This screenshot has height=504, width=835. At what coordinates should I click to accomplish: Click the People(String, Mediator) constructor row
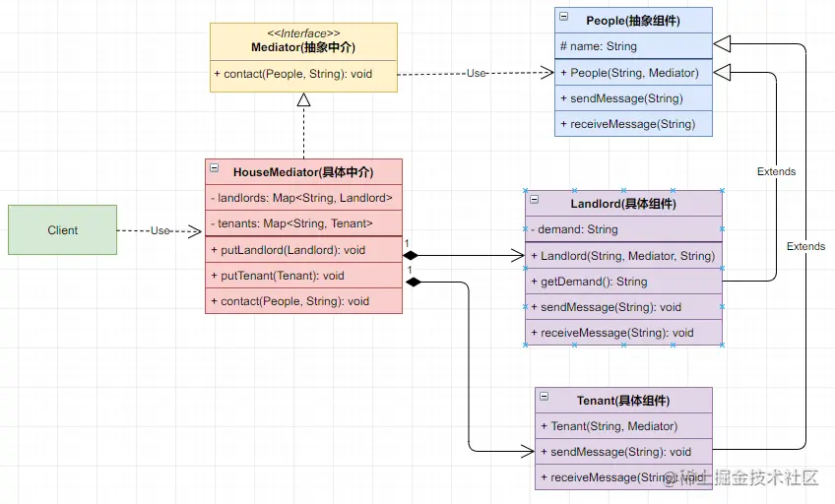click(633, 73)
